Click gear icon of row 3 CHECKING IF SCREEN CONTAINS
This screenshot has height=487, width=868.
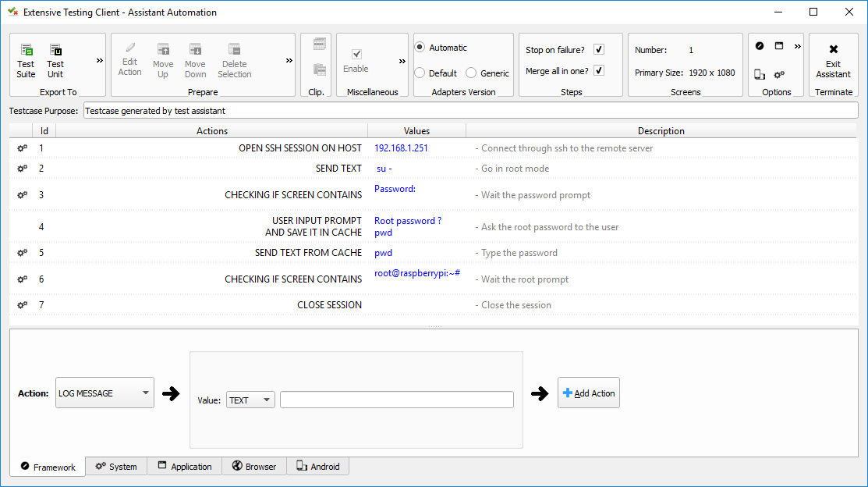pyautogui.click(x=22, y=195)
